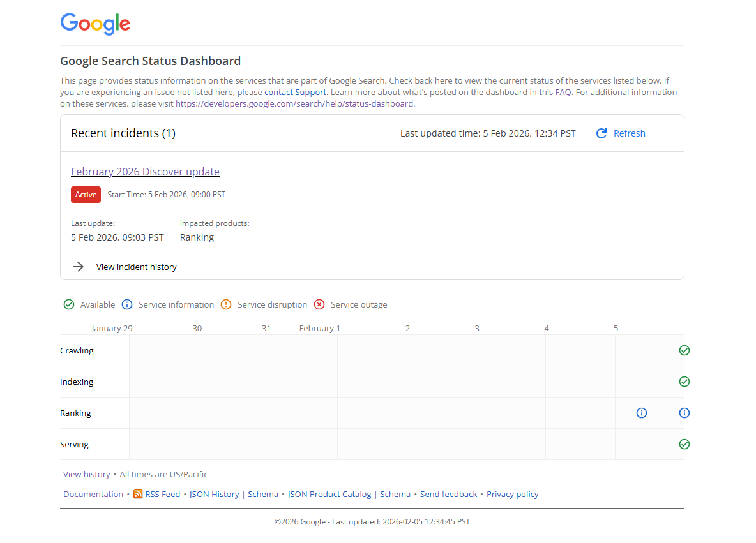Open the JSON Product Catalog link
Image resolution: width=756 pixels, height=543 pixels.
pyautogui.click(x=329, y=494)
